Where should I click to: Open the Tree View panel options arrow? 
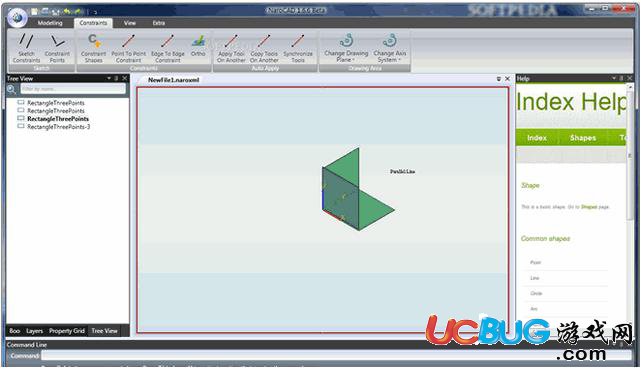109,78
